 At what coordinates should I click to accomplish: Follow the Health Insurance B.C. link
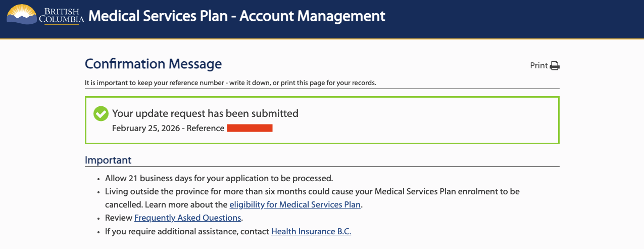311,231
